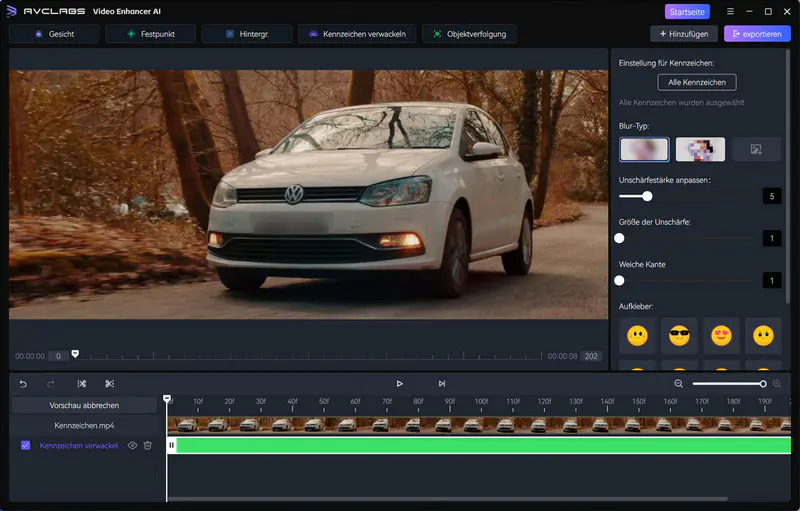Zoom in the timeline with the magnifier icon
800x511 pixels.
[777, 384]
